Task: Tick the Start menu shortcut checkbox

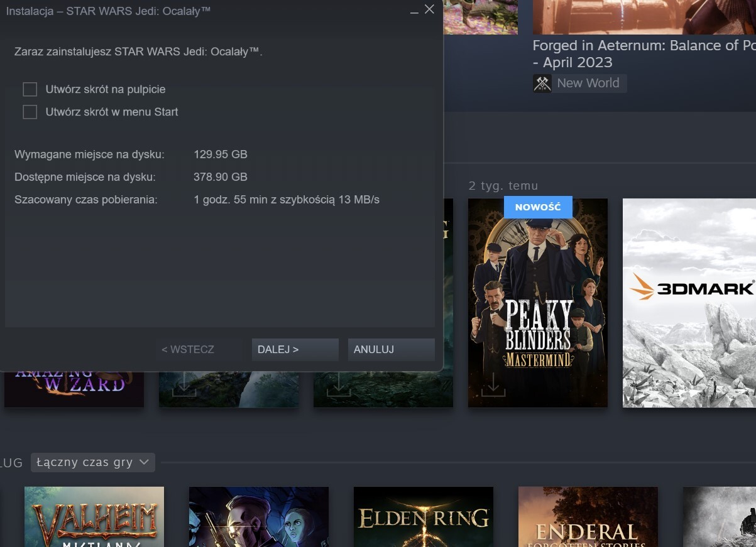Action: [x=30, y=112]
